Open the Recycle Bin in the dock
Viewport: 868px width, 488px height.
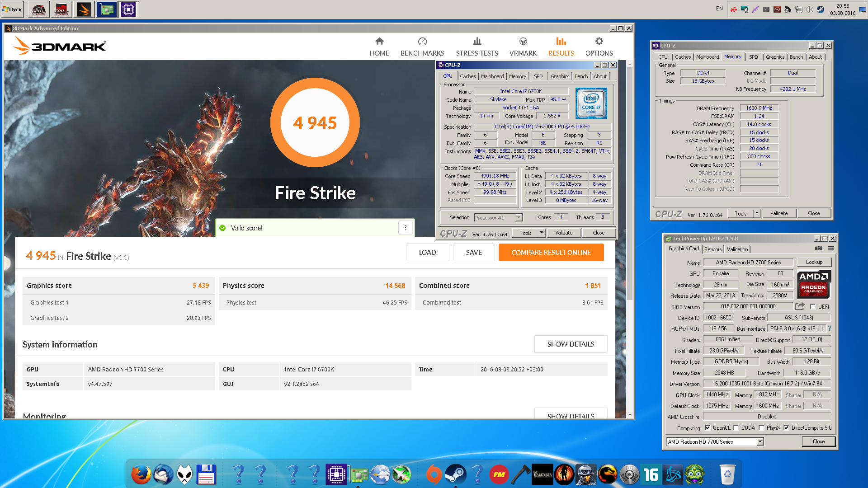(727, 474)
